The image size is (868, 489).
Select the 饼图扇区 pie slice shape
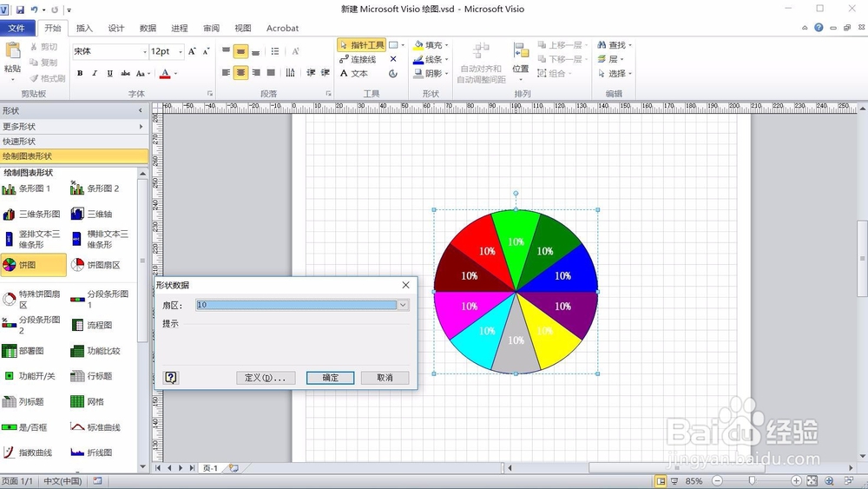pos(95,265)
